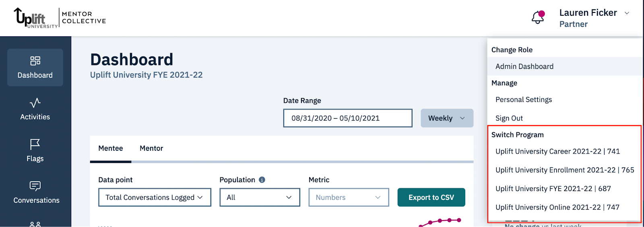The width and height of the screenshot is (644, 227).
Task: Collapse the Lauren Ficker user menu chevron
Action: [x=627, y=13]
